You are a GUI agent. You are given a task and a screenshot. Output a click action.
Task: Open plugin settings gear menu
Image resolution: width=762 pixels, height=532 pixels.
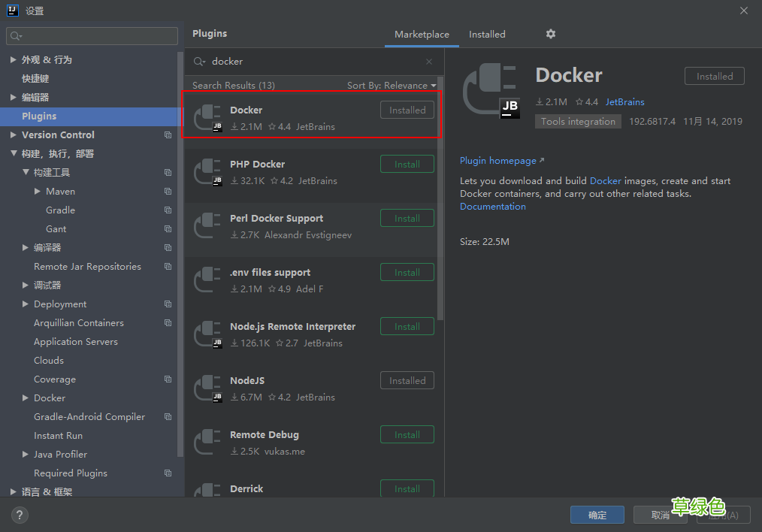coord(551,34)
